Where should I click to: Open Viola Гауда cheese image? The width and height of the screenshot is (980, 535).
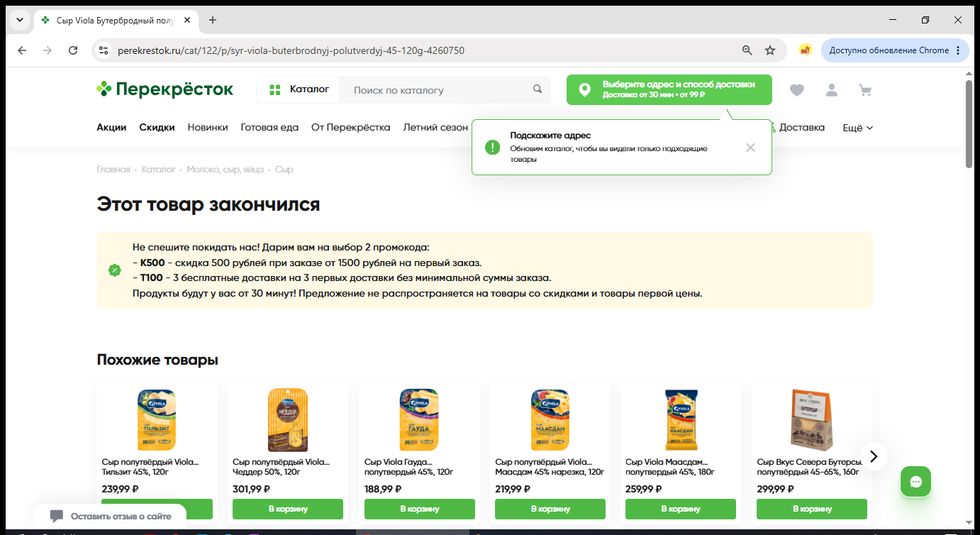coord(419,420)
